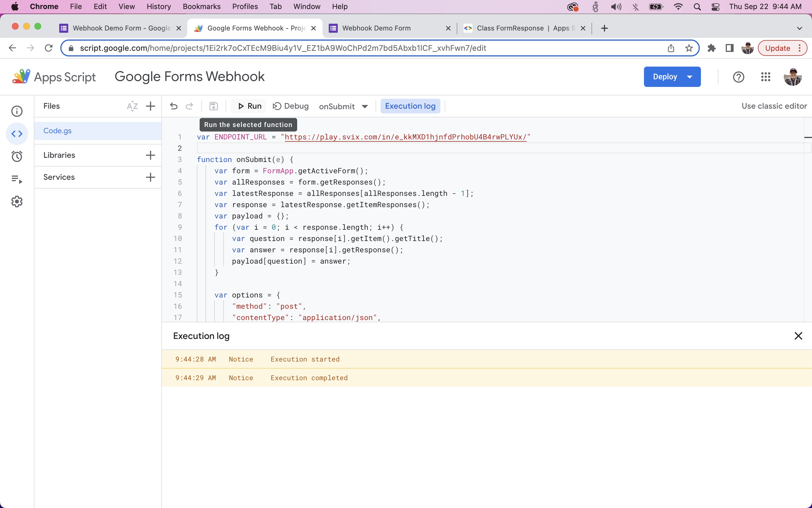Expand the Deploy dropdown arrow
This screenshot has height=508, width=812.
[x=690, y=77]
